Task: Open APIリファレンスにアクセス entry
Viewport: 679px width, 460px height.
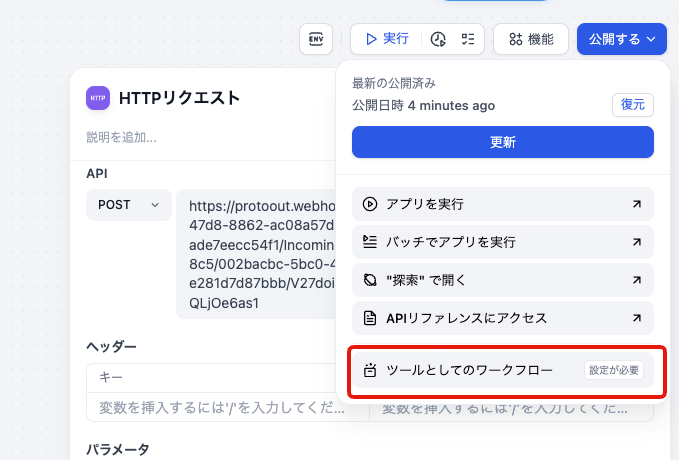Action: [x=503, y=318]
